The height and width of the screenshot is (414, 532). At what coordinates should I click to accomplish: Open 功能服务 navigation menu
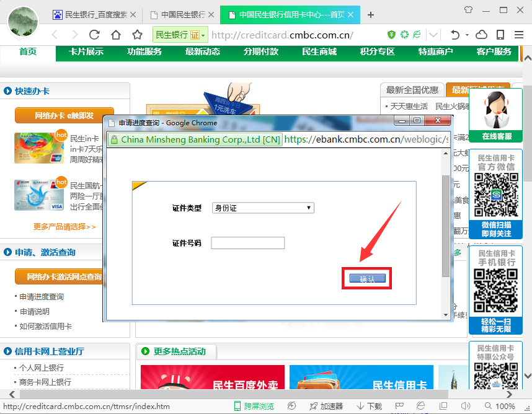(144, 52)
